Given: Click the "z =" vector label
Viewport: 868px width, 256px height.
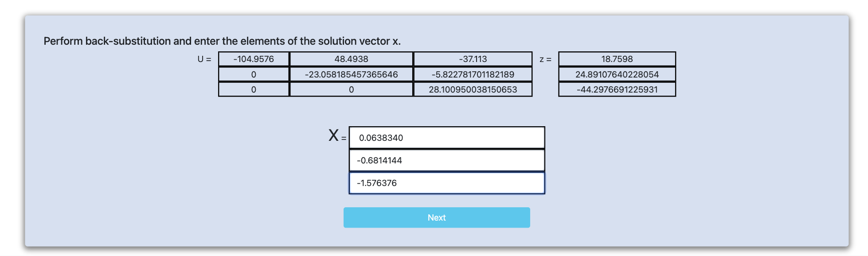Looking at the screenshot, I should (x=545, y=59).
